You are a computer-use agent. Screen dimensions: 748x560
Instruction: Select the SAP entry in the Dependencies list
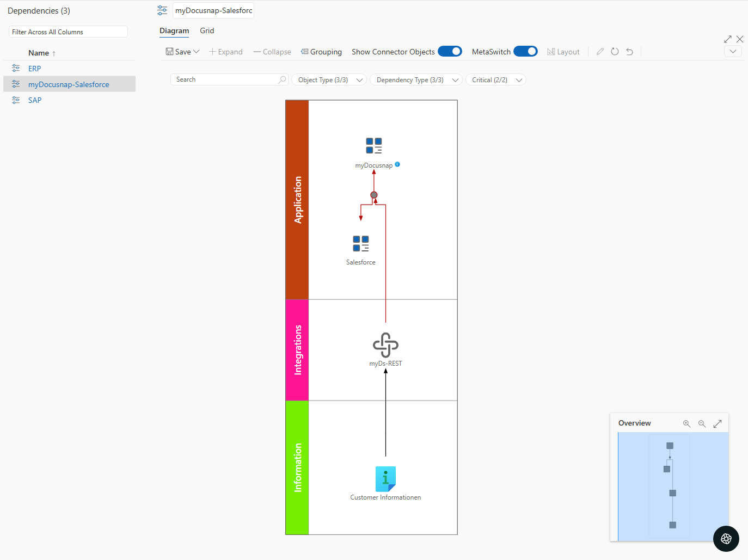pyautogui.click(x=35, y=100)
